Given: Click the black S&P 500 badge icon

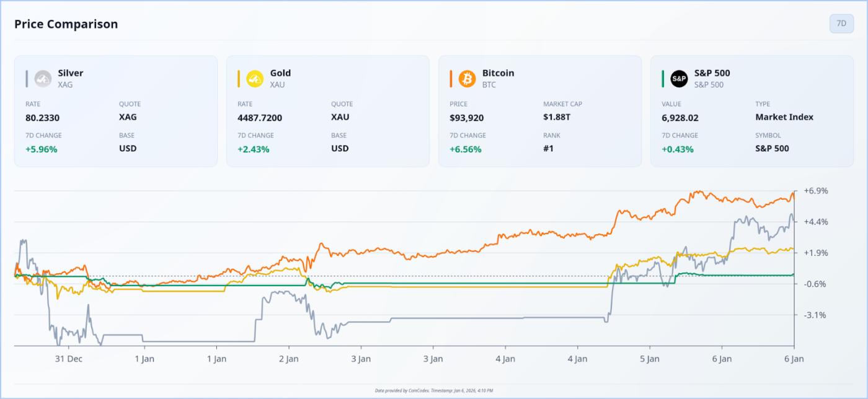Looking at the screenshot, I should click(680, 78).
